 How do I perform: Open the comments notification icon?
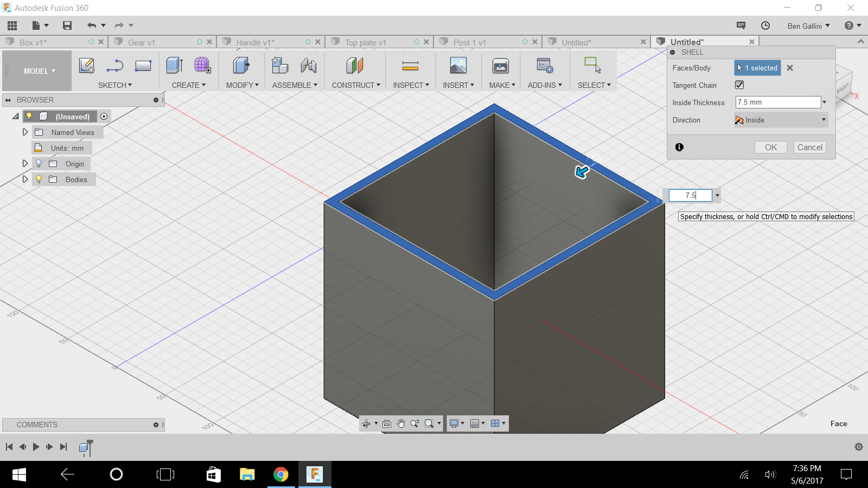741,25
